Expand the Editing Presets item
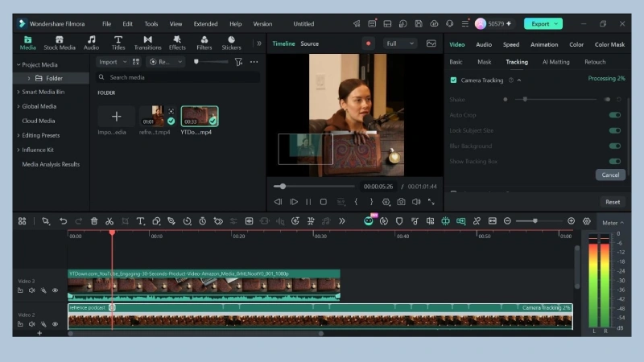 tap(19, 135)
